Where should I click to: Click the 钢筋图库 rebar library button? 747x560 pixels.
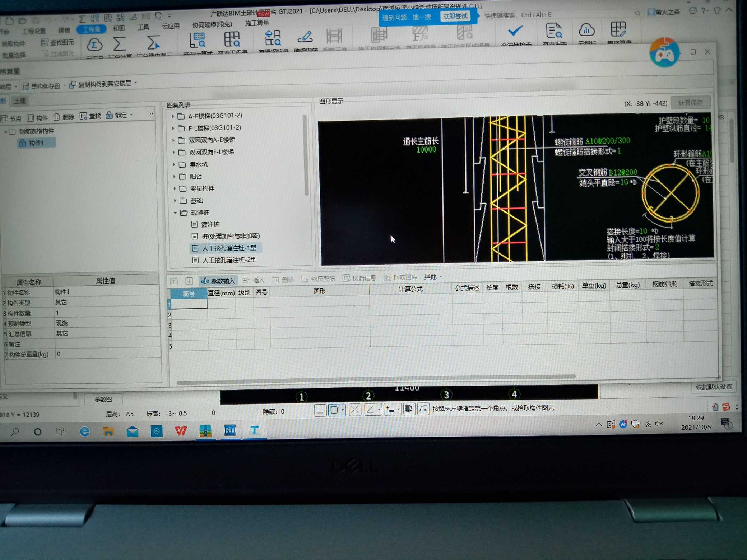[401, 277]
